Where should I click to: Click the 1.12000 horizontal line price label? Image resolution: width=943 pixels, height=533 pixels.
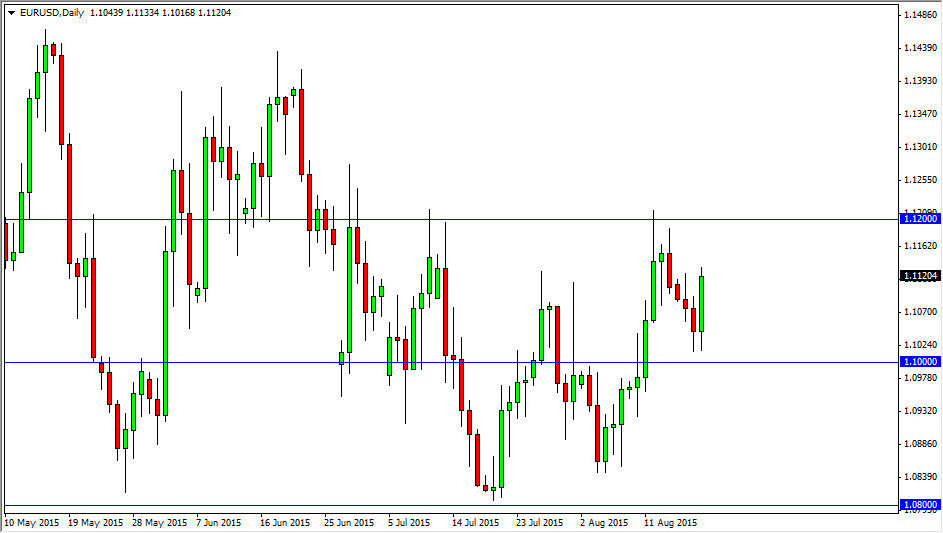(x=920, y=219)
